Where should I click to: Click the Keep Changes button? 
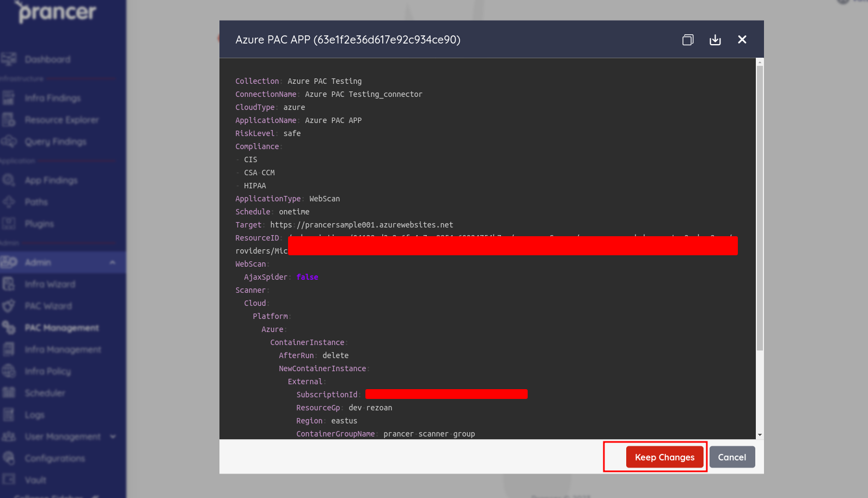664,457
